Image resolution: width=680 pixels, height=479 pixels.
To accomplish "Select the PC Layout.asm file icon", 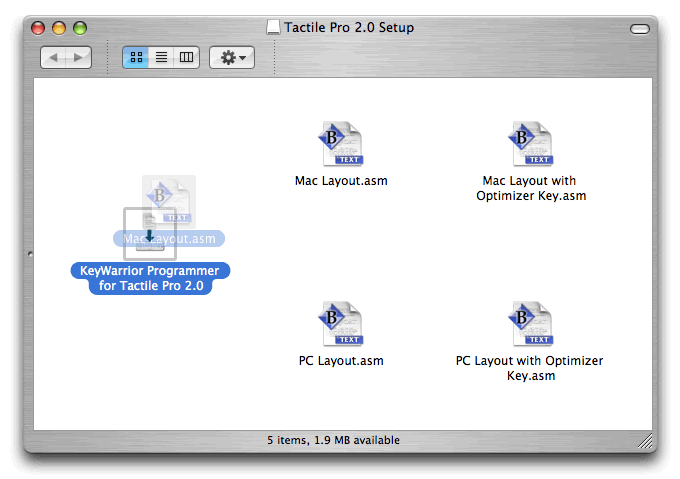I will (x=341, y=323).
